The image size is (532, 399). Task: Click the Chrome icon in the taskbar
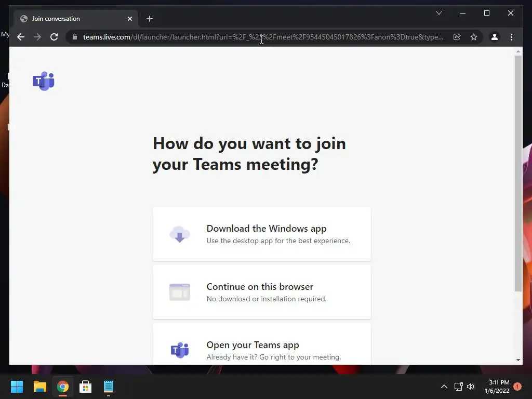[x=63, y=387]
